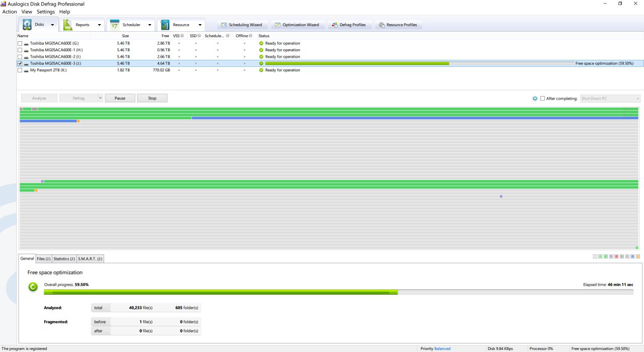Tick the My Passport 2TB (K:) checkbox
The image size is (644, 352).
point(20,70)
